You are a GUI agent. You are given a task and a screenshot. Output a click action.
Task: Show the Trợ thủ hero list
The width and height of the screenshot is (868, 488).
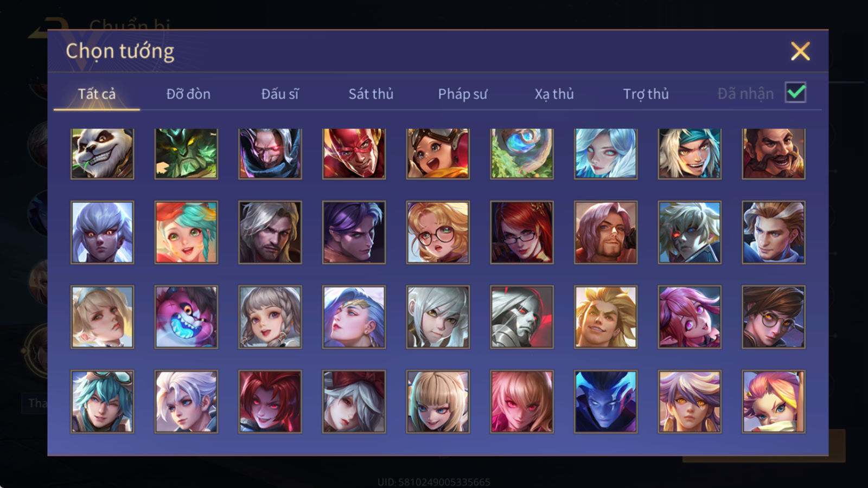click(x=646, y=94)
